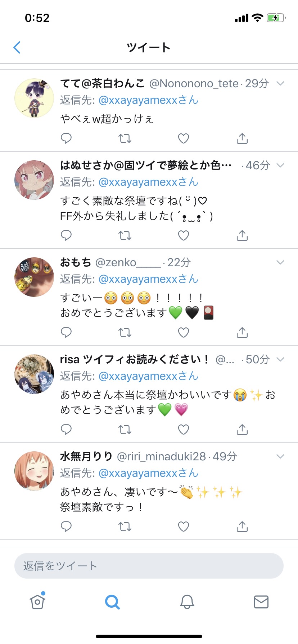Image resolution: width=298 pixels, height=644 pixels.
Task: Retweet the reply from はぬせさか
Action: pyautogui.click(x=125, y=235)
